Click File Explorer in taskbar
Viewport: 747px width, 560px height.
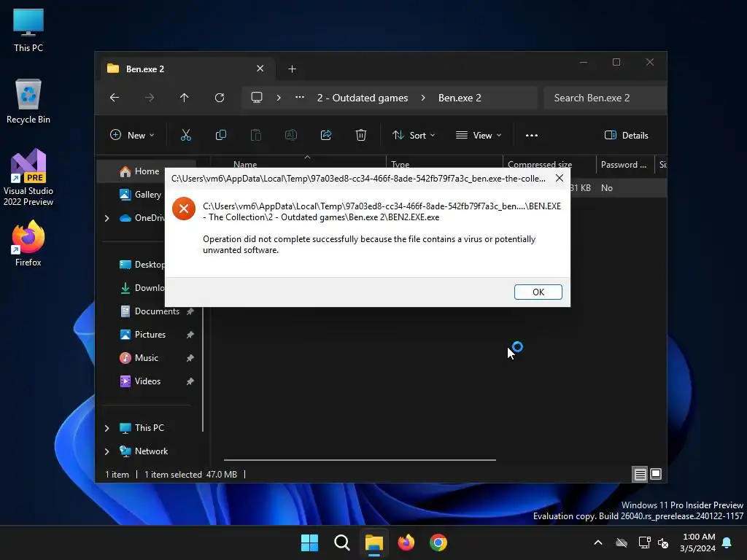(x=374, y=542)
